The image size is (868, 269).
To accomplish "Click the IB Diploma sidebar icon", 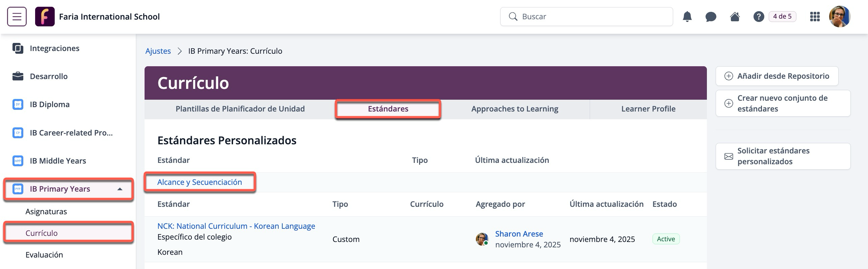I will pos(18,104).
